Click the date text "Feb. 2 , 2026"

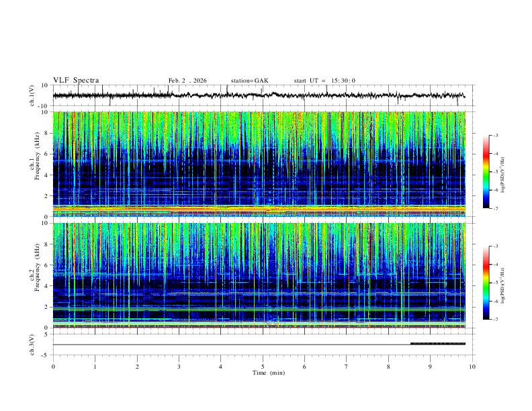[187, 81]
